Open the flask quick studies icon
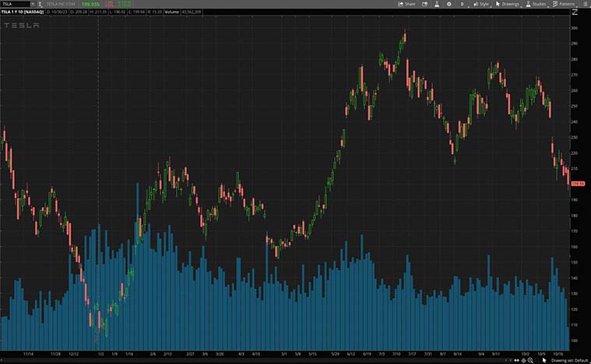Viewport: 591px width, 364px height. pos(437,4)
